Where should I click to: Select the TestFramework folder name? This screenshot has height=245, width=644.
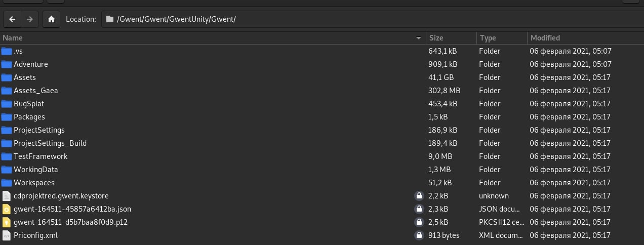tap(41, 156)
